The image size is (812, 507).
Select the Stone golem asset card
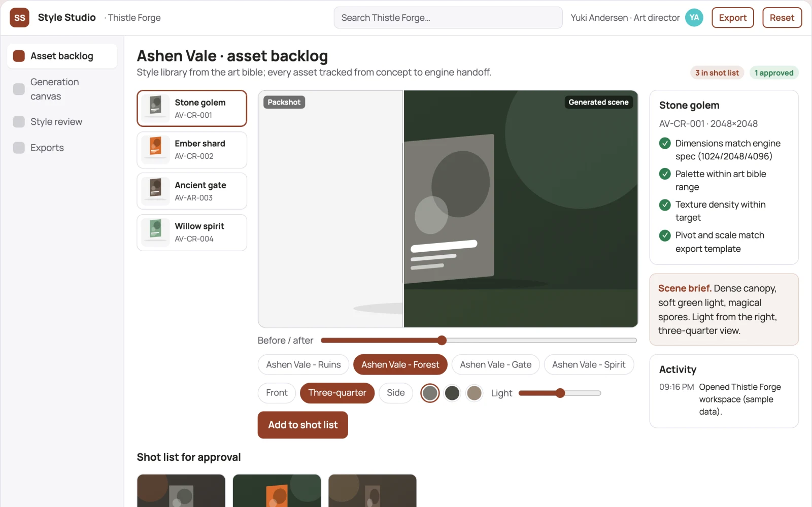click(192, 109)
